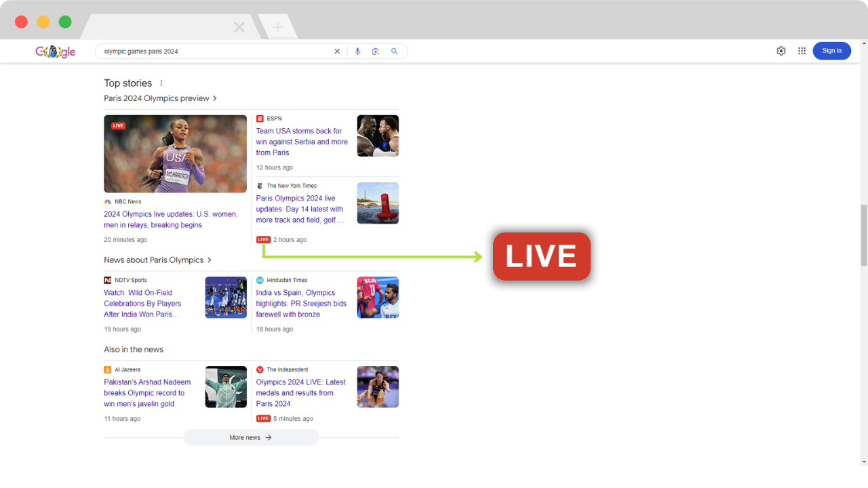Click inside the search box text
868x488 pixels.
[141, 52]
